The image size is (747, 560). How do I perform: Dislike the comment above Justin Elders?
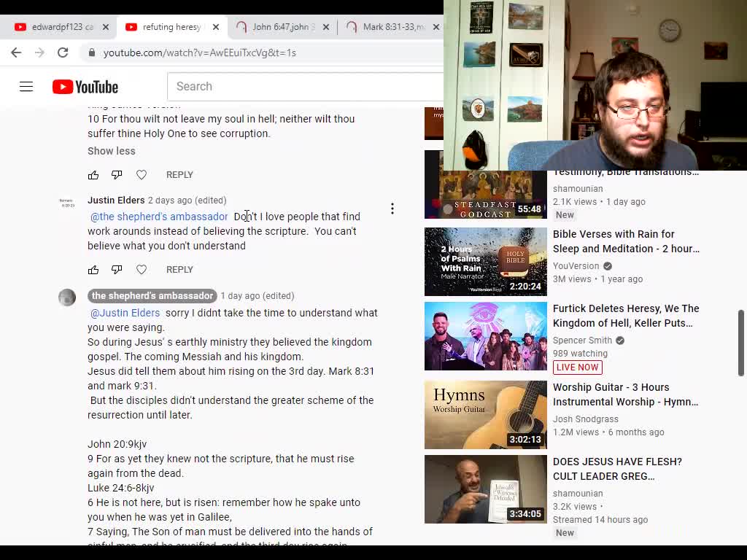pos(117,175)
